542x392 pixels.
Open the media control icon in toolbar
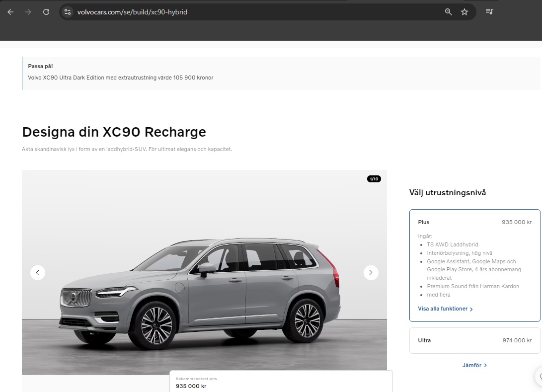coord(489,11)
